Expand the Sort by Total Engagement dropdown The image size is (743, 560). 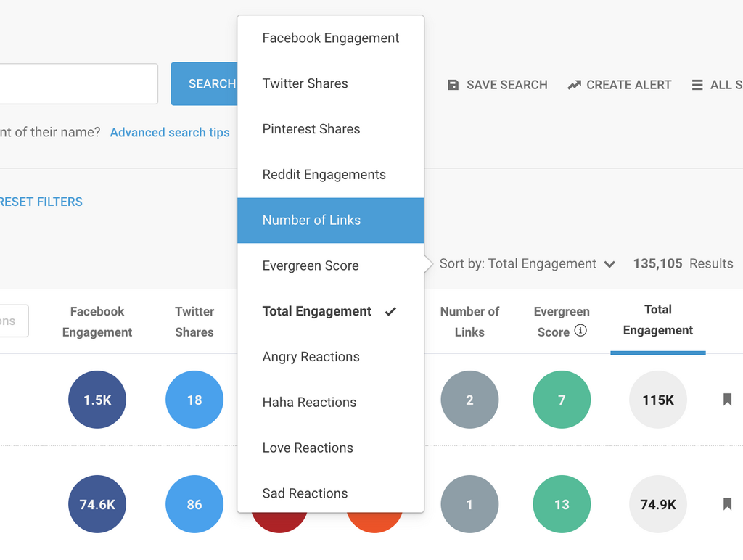pyautogui.click(x=518, y=264)
